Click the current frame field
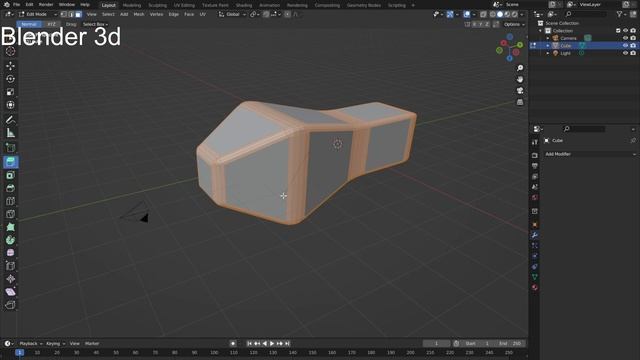Screen dimensions: 640x360 pos(436,344)
